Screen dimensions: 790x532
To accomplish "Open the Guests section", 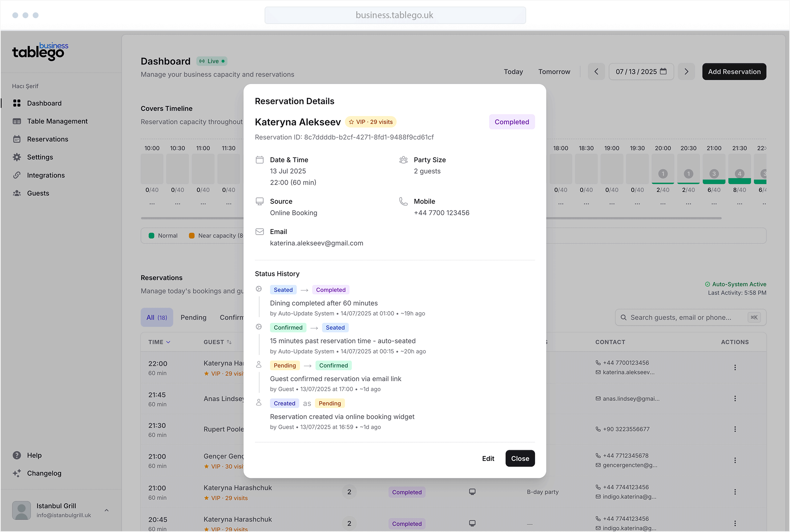I will (x=38, y=193).
